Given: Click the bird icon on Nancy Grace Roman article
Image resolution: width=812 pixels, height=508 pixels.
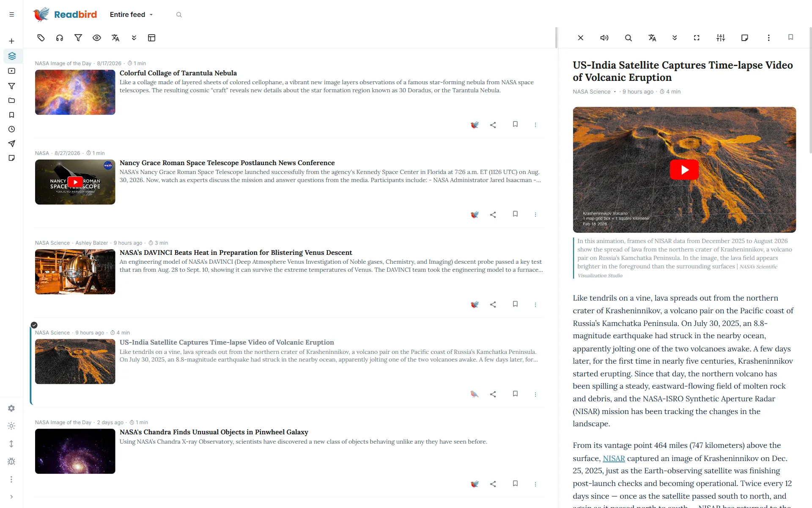Looking at the screenshot, I should point(475,215).
